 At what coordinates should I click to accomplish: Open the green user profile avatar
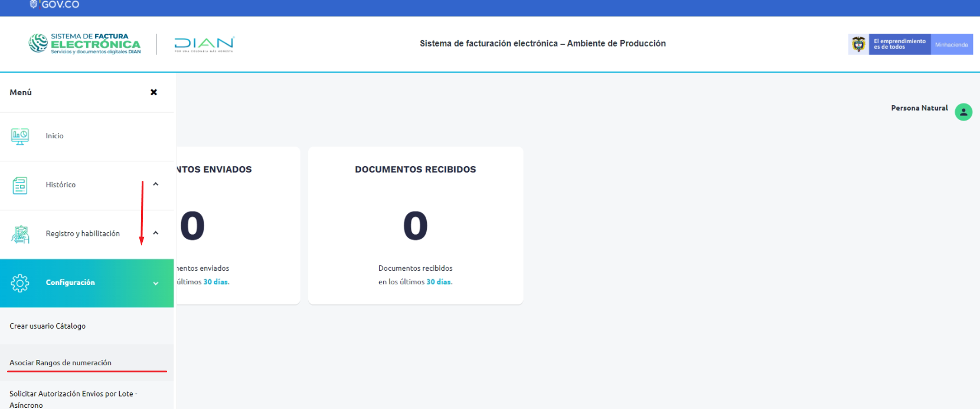coord(963,112)
